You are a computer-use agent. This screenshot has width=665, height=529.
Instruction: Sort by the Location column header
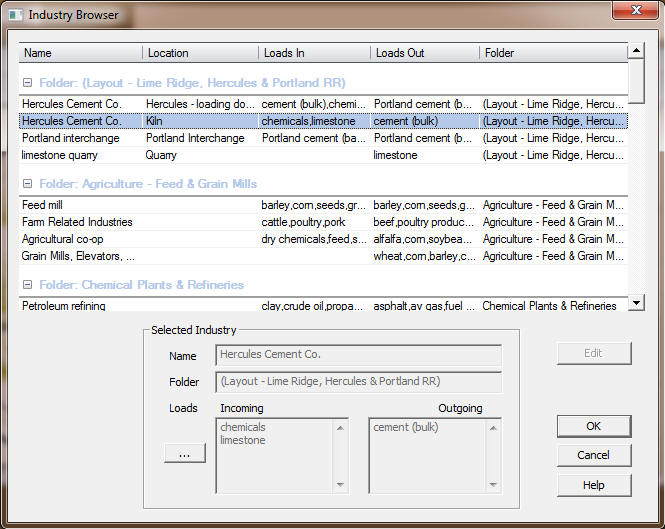click(x=200, y=53)
